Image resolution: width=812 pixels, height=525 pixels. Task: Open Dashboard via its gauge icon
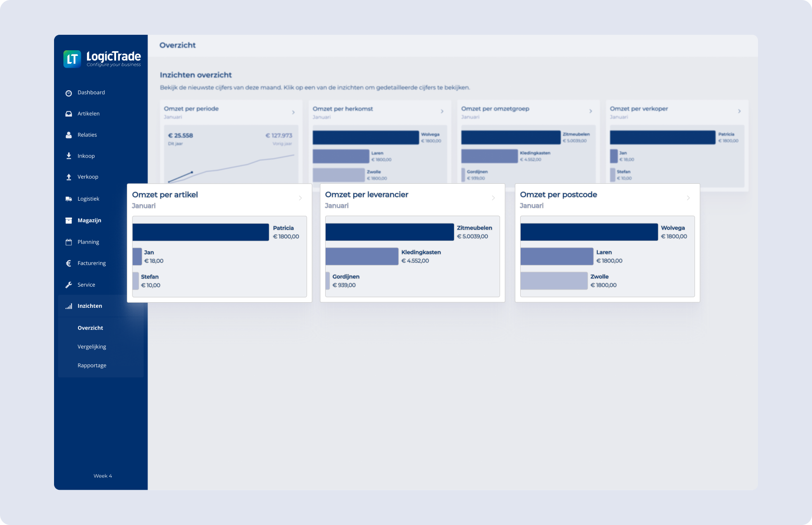coord(69,93)
